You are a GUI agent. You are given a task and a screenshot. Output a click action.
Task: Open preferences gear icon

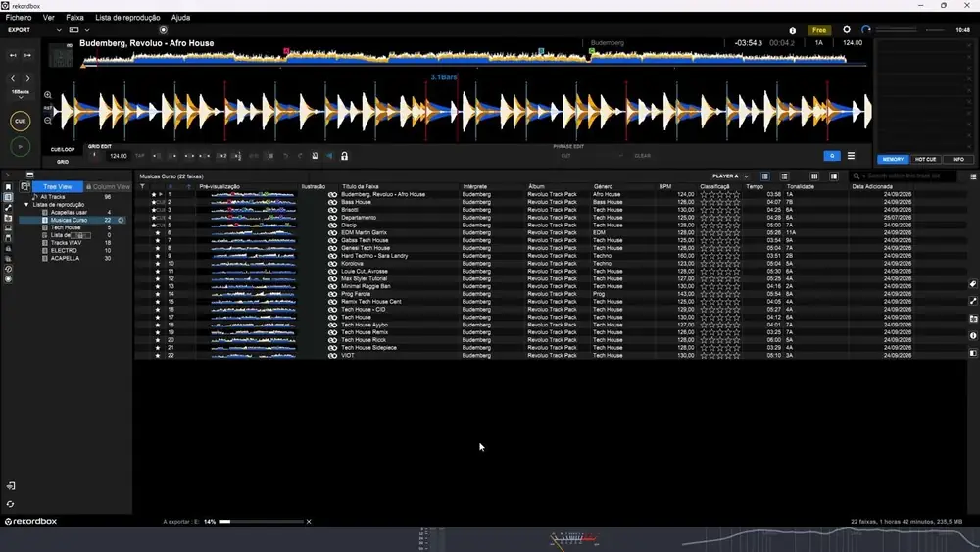coord(847,30)
